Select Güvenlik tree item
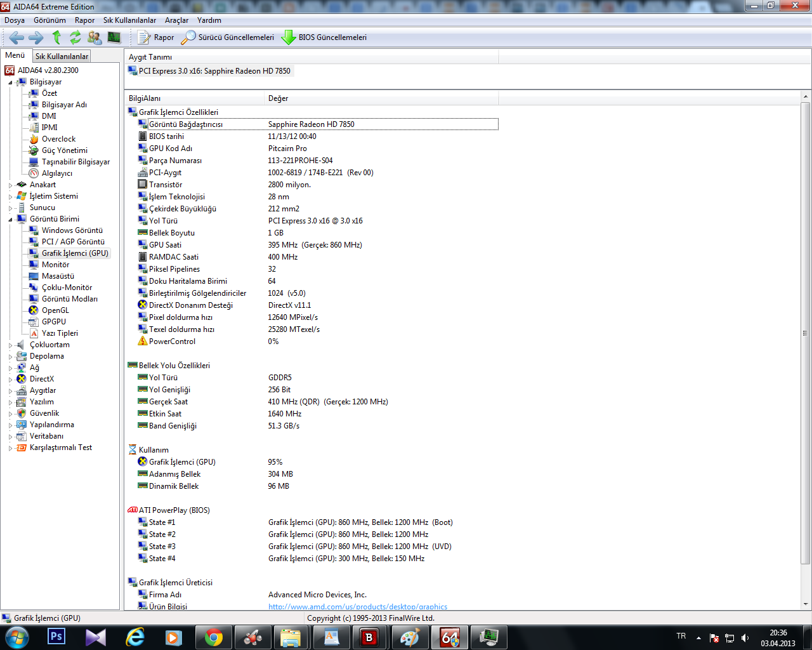The image size is (812, 650). 44,413
